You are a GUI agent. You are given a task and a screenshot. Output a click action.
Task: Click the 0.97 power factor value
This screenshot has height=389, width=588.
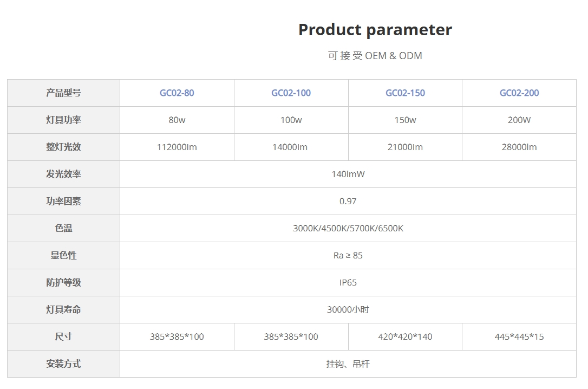pyautogui.click(x=348, y=201)
